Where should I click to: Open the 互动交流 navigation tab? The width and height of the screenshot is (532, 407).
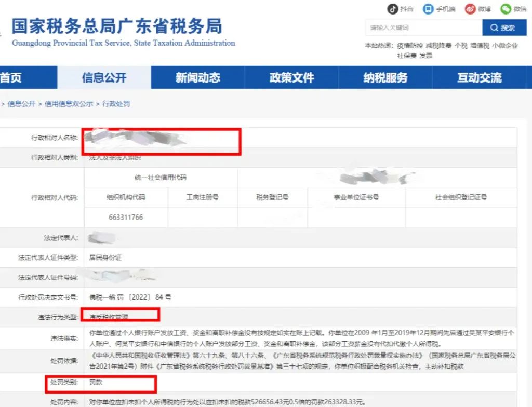[x=479, y=78]
